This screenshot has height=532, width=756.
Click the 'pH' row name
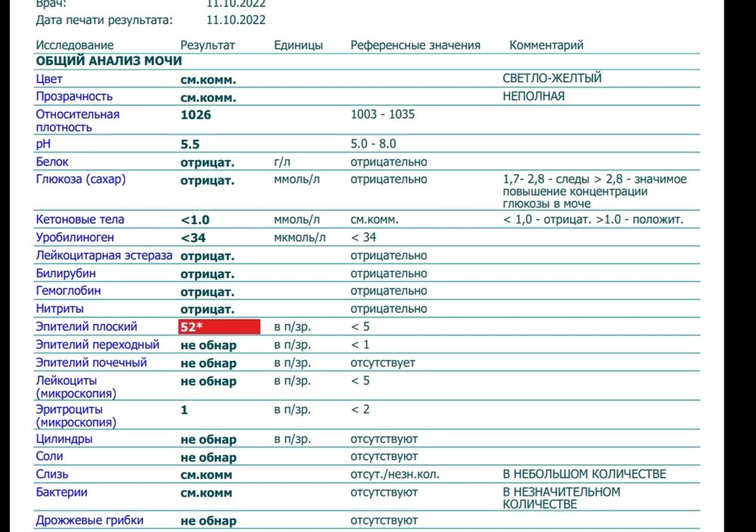(x=43, y=144)
